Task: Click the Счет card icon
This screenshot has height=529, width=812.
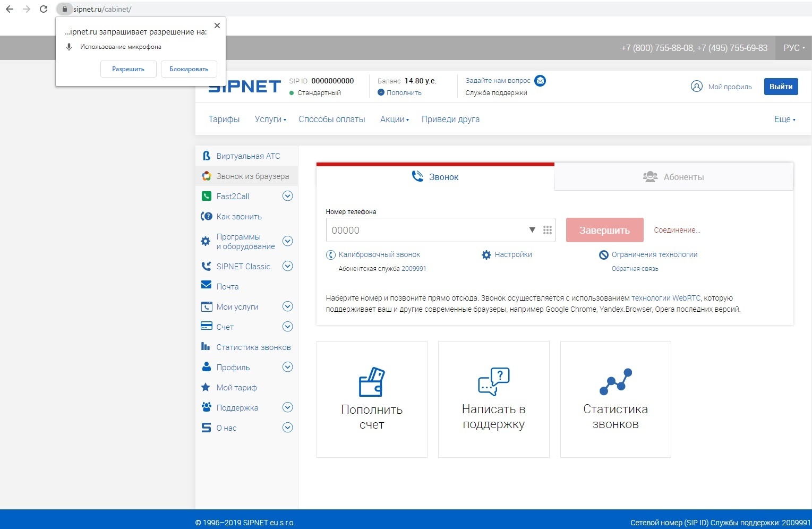Action: (206, 326)
